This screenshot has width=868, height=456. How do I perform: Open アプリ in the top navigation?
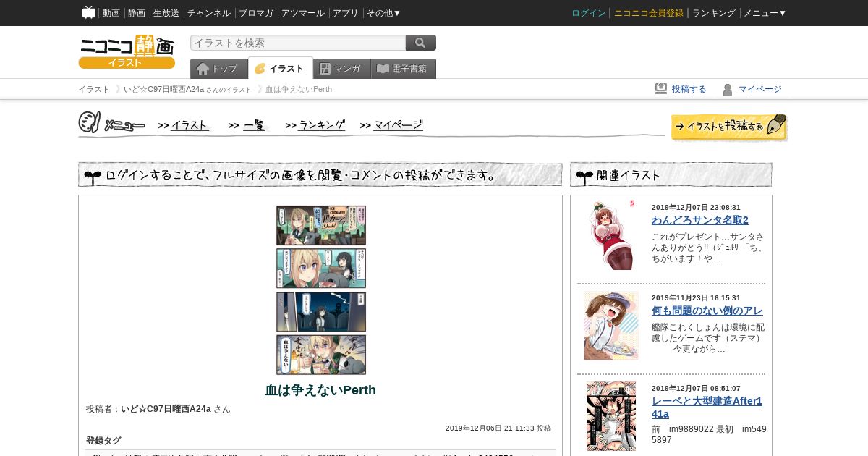pyautogui.click(x=346, y=13)
